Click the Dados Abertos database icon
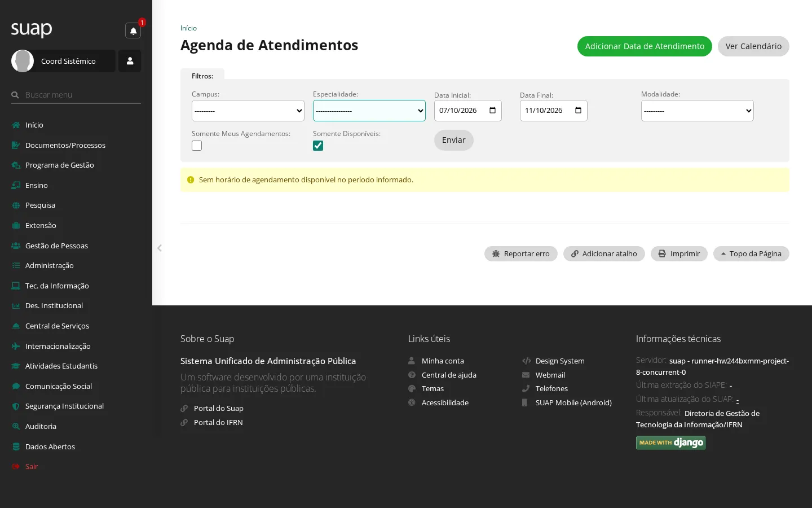812x508 pixels. [x=16, y=446]
